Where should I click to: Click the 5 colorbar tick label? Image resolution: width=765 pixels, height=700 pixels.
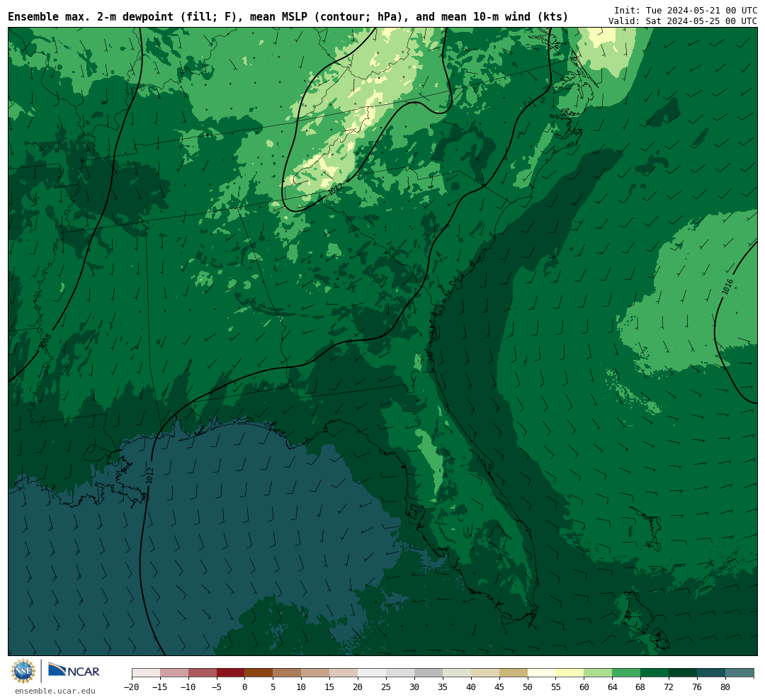click(x=273, y=687)
